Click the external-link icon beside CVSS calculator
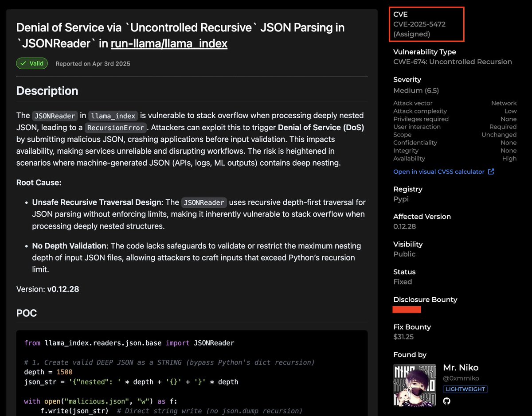This screenshot has width=532, height=416. (x=491, y=171)
